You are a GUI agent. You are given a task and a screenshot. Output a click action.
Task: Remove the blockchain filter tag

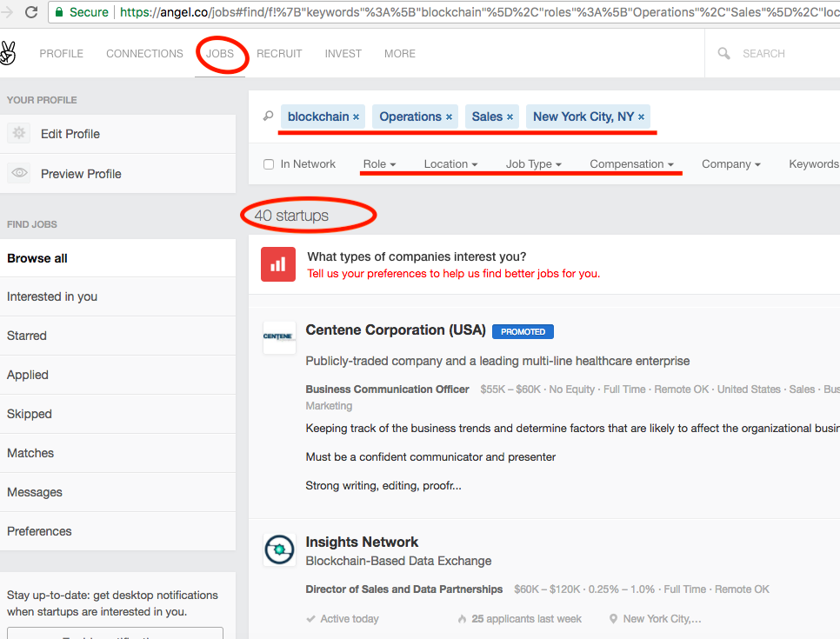[x=356, y=116]
